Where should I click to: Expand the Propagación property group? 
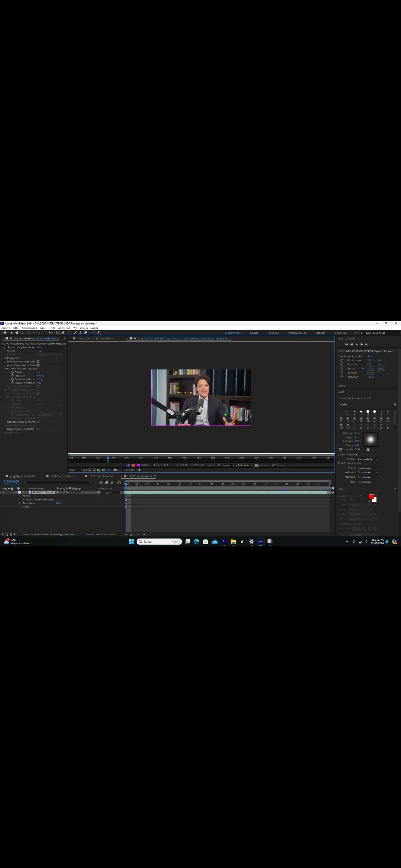pos(6,358)
